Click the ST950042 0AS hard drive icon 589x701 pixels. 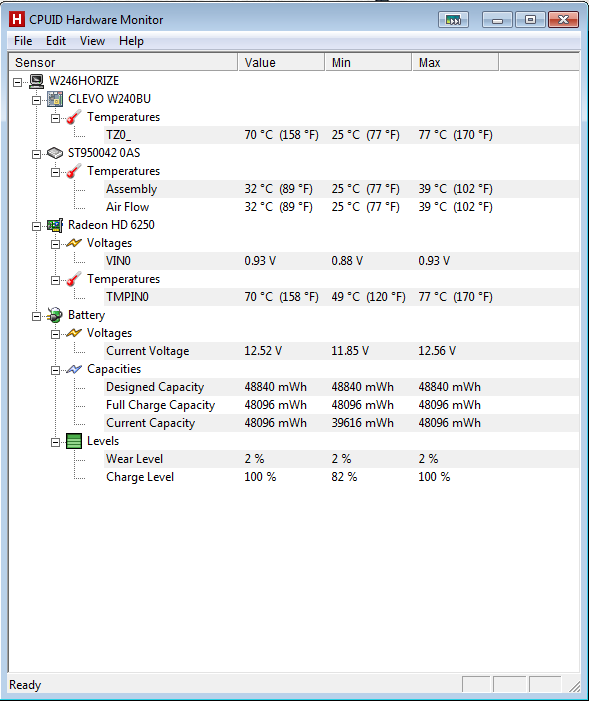[x=55, y=153]
